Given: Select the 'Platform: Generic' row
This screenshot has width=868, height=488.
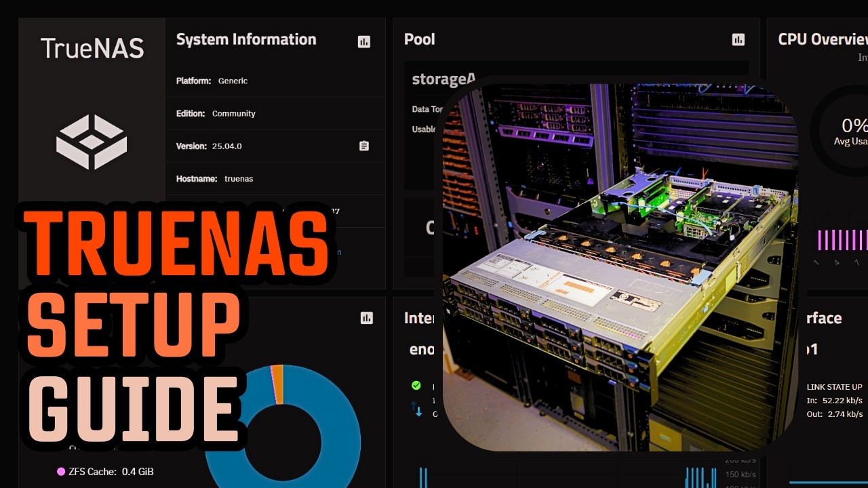Looking at the screenshot, I should tap(275, 81).
